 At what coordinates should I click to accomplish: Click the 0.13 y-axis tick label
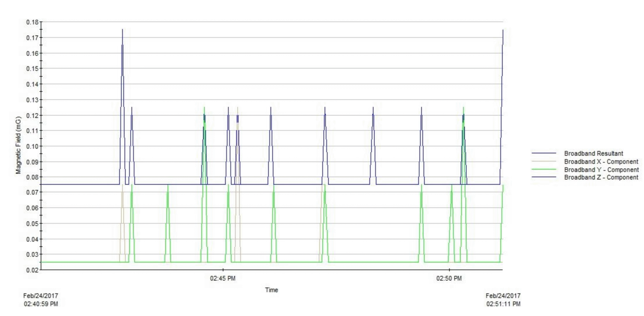(x=32, y=100)
